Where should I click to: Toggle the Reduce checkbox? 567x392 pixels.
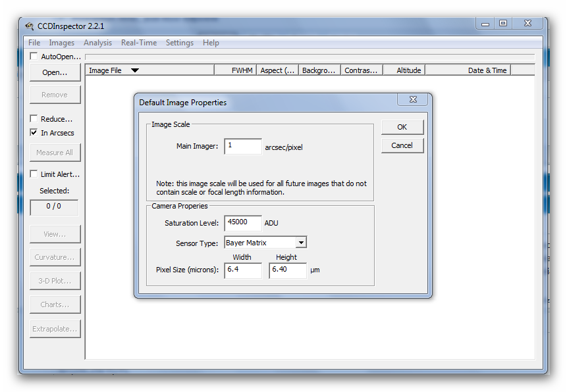pos(34,118)
